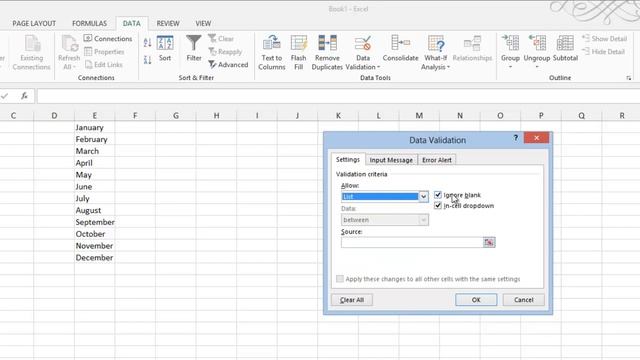Click Show Detail

[604, 38]
